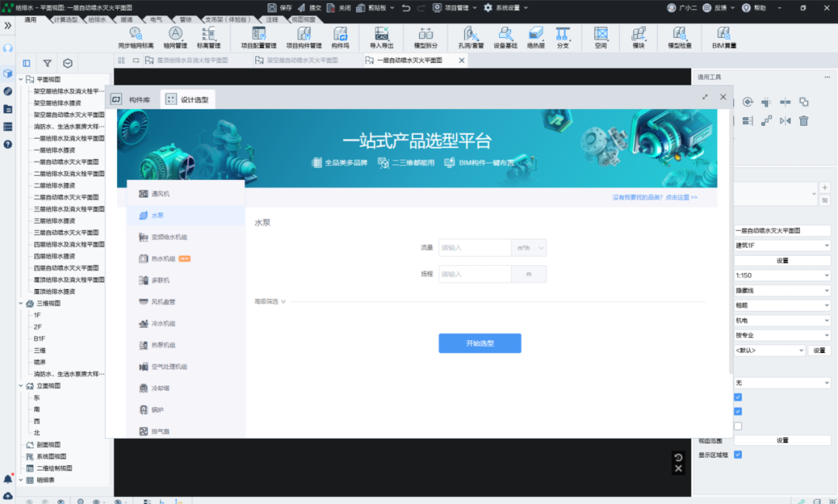
Task: Open the 机电 dropdown
Action: (x=782, y=319)
